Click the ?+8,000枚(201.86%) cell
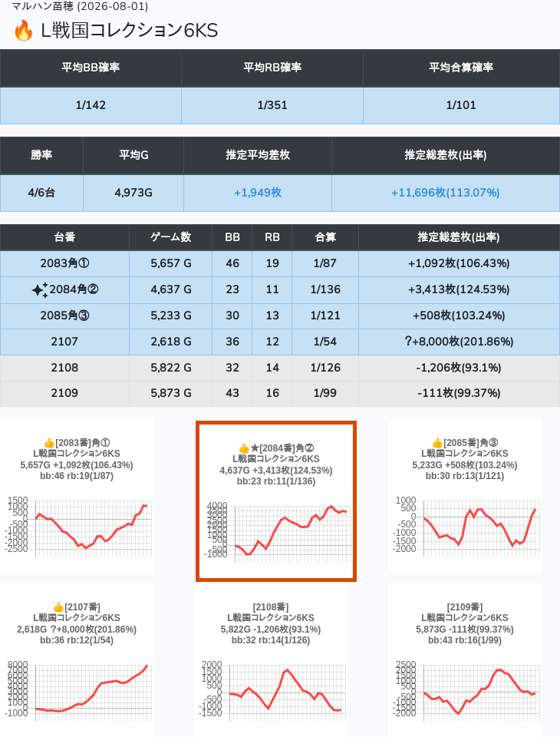Screen dimensions: 560x737 [459, 342]
